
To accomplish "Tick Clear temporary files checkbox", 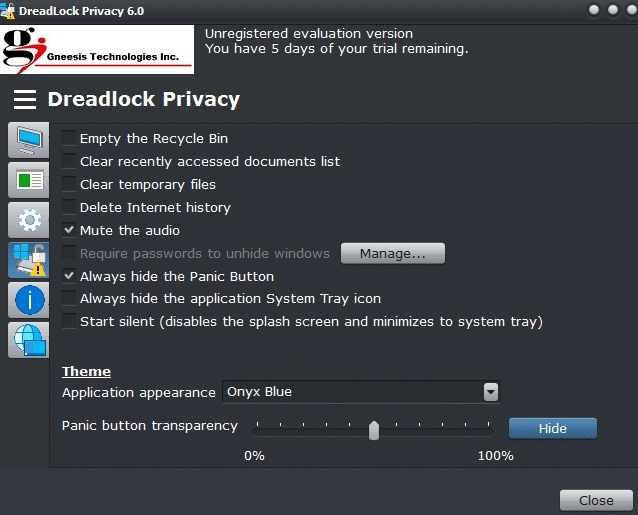I will coord(69,184).
